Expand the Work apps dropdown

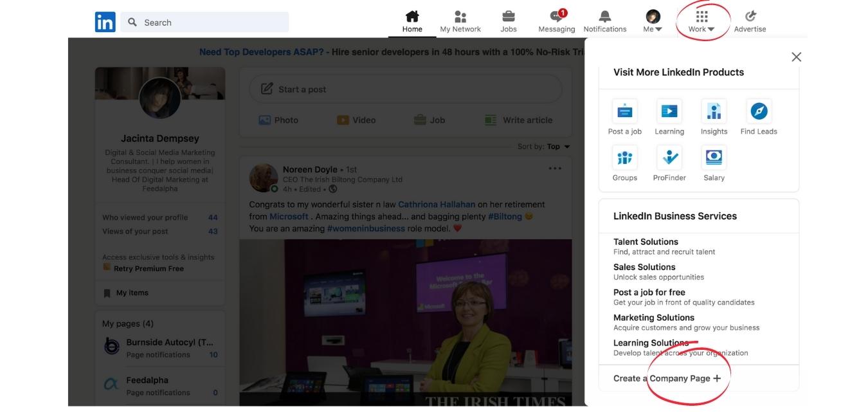701,21
